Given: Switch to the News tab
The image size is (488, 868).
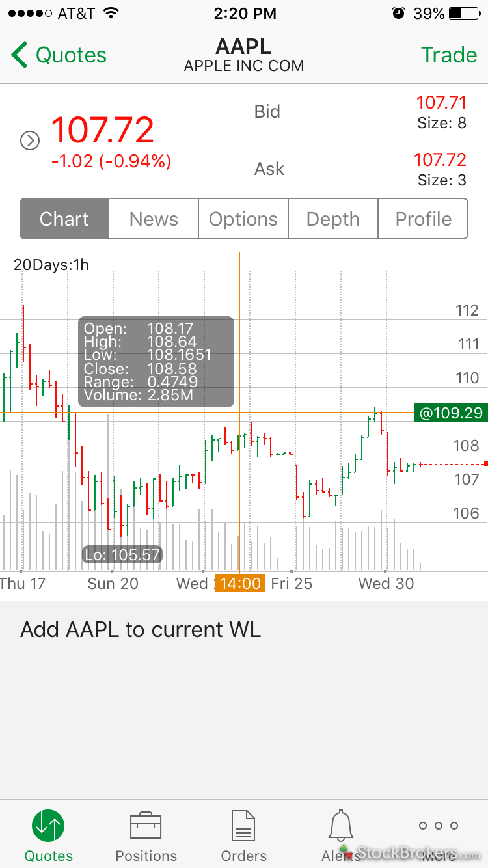Looking at the screenshot, I should pyautogui.click(x=154, y=219).
